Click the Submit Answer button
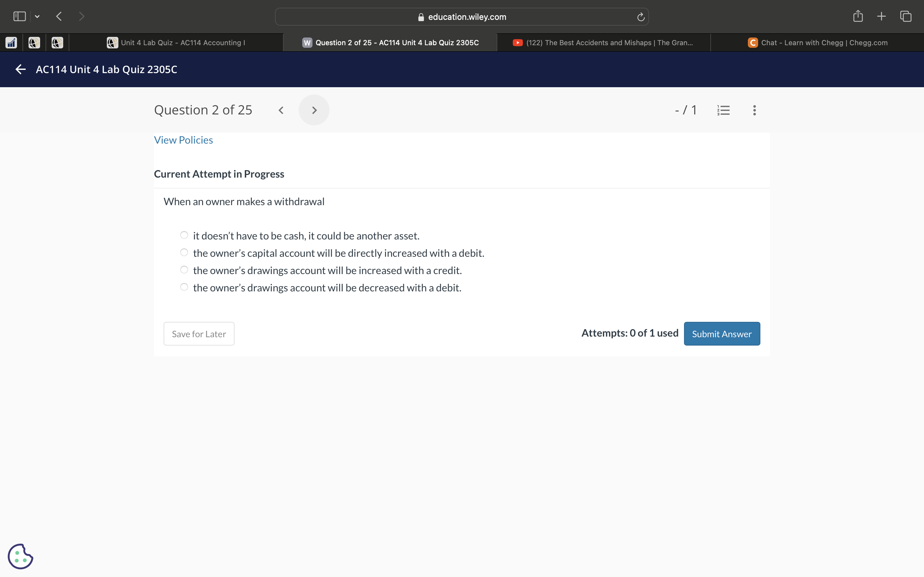The image size is (924, 577). point(722,334)
